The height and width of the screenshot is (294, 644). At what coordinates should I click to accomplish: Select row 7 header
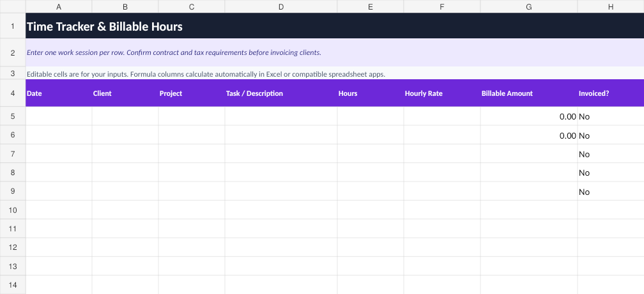(13, 154)
